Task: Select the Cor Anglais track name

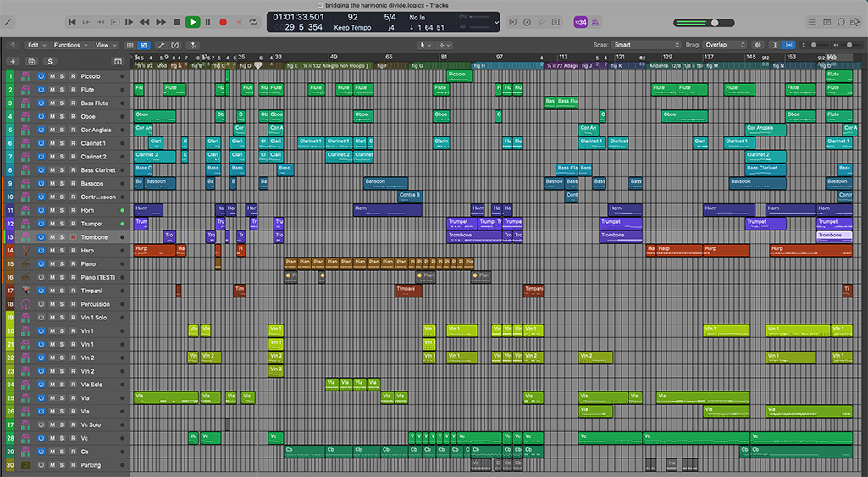Action: tap(96, 130)
